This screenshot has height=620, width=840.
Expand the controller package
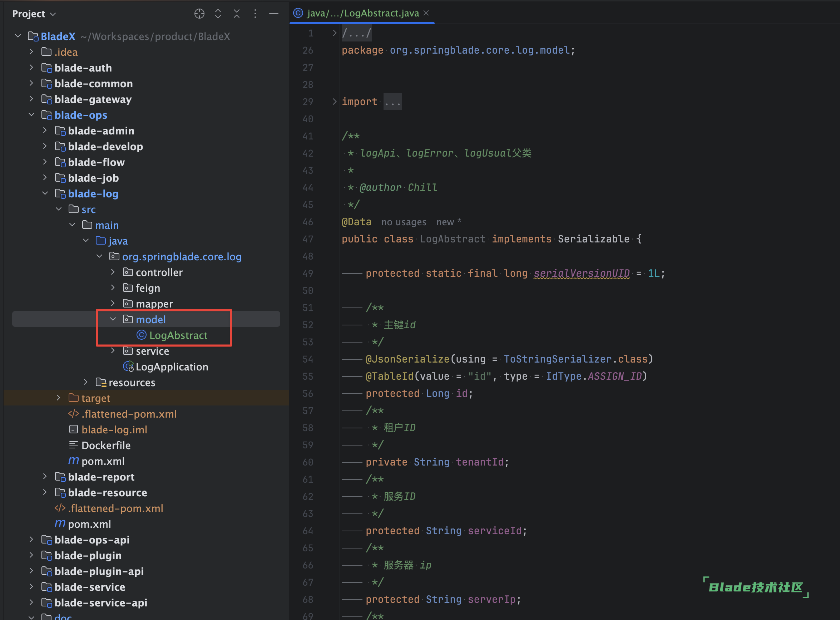tap(113, 272)
